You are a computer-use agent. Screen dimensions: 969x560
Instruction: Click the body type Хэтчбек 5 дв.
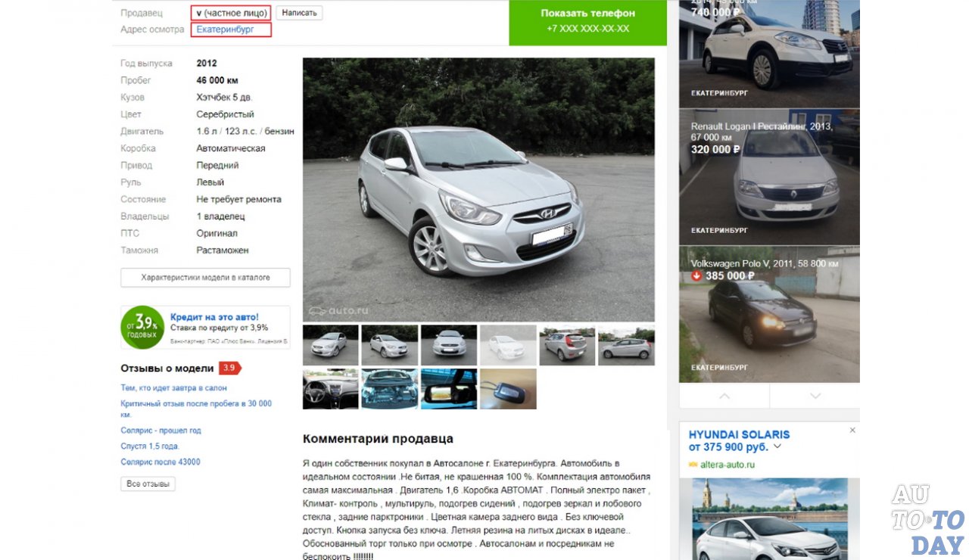[225, 98]
